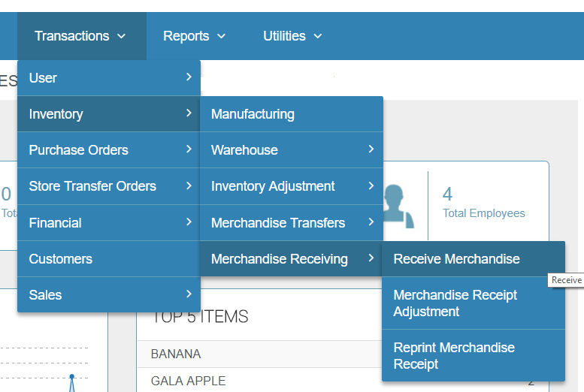This screenshot has width=584, height=392.
Task: Select the Inventory menu entry
Action: 109,114
